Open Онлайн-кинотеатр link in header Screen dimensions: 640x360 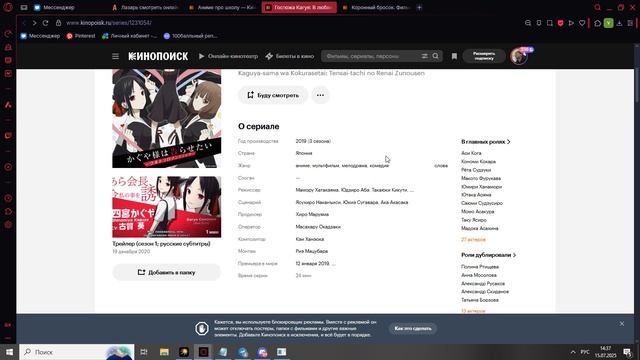pos(228,56)
